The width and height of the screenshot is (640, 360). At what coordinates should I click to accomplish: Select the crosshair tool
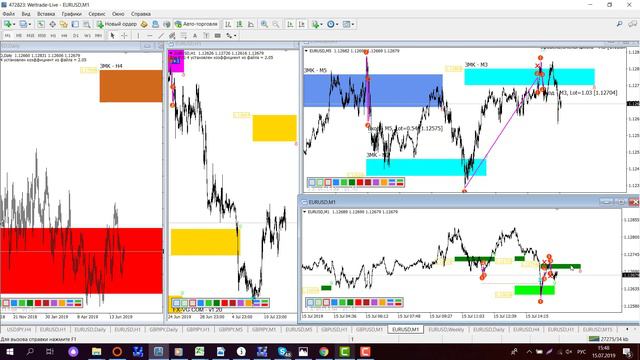coord(124,36)
